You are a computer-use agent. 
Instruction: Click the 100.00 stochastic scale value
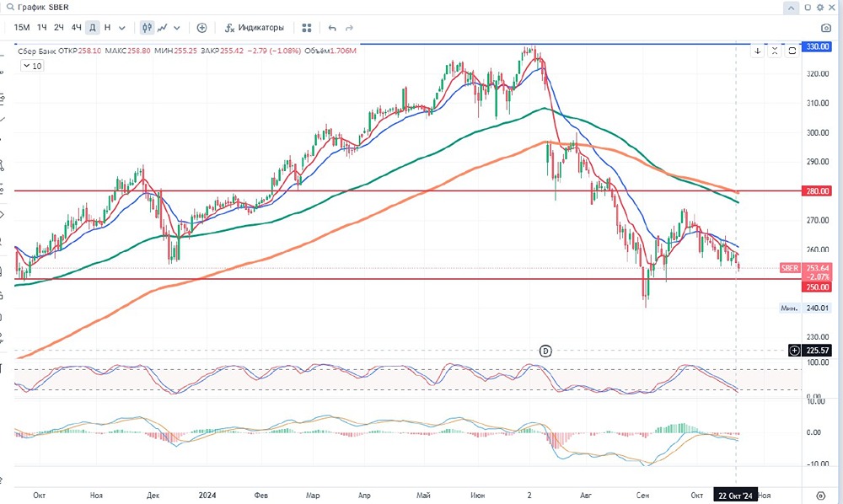click(817, 362)
